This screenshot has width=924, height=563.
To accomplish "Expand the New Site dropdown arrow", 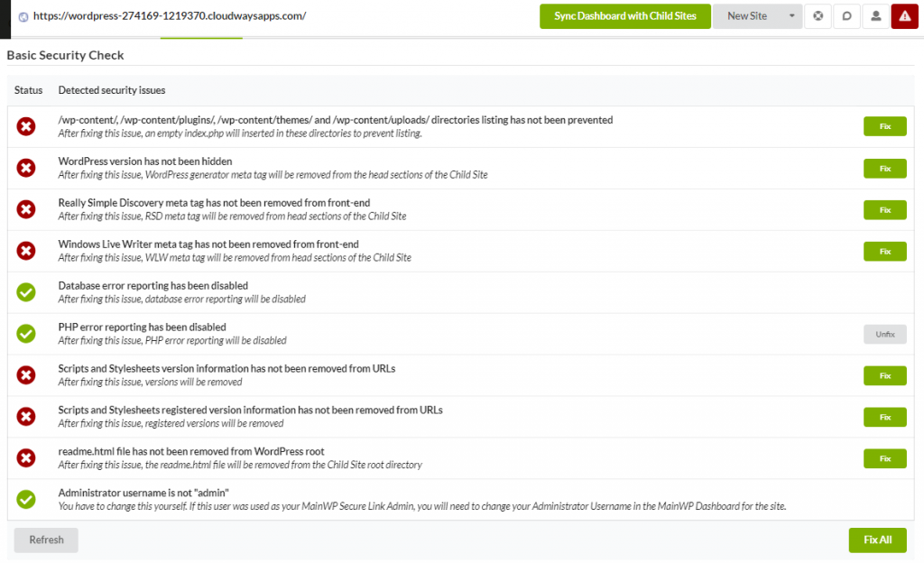I will (x=790, y=16).
